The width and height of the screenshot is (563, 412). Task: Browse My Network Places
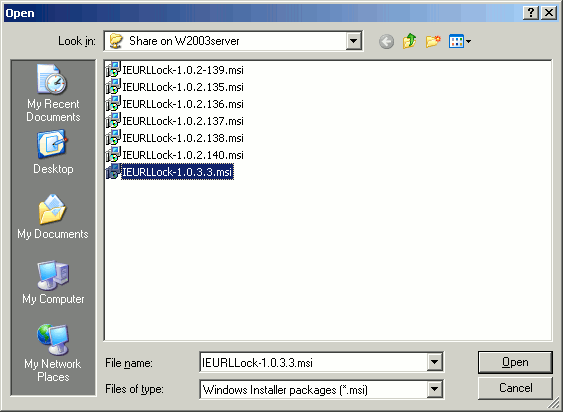coord(53,353)
